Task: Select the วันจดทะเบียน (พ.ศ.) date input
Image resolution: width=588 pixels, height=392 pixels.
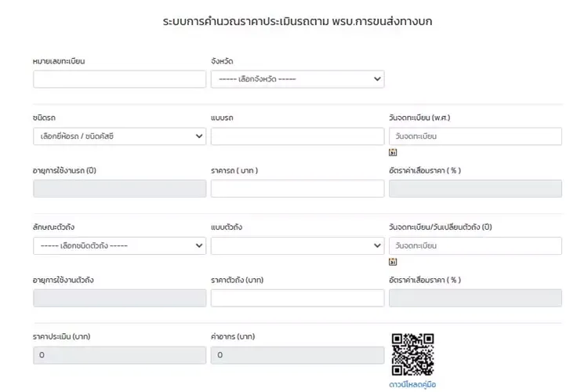Action: [475, 136]
